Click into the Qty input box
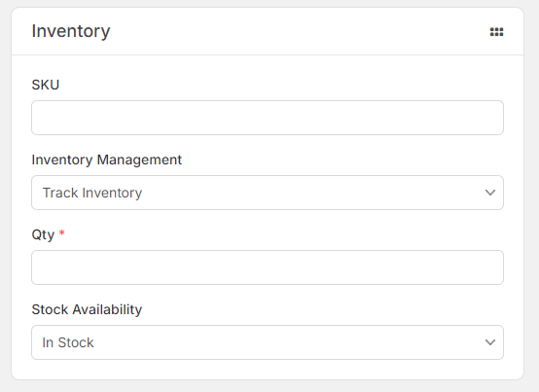The height and width of the screenshot is (392, 539). [268, 267]
